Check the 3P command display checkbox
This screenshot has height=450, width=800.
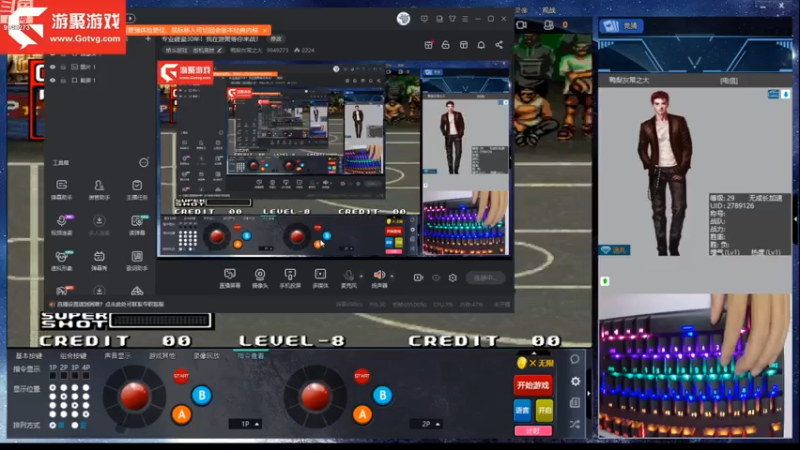(x=75, y=376)
